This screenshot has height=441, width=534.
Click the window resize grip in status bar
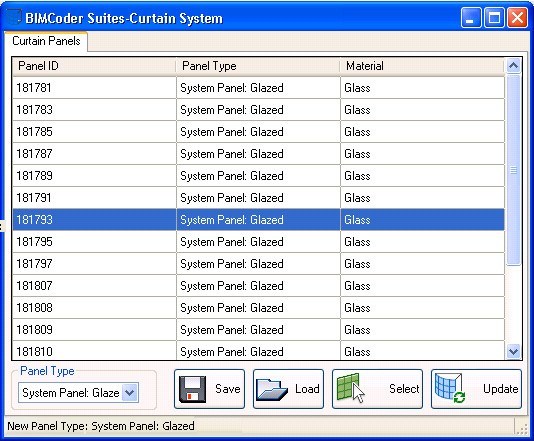point(522,429)
